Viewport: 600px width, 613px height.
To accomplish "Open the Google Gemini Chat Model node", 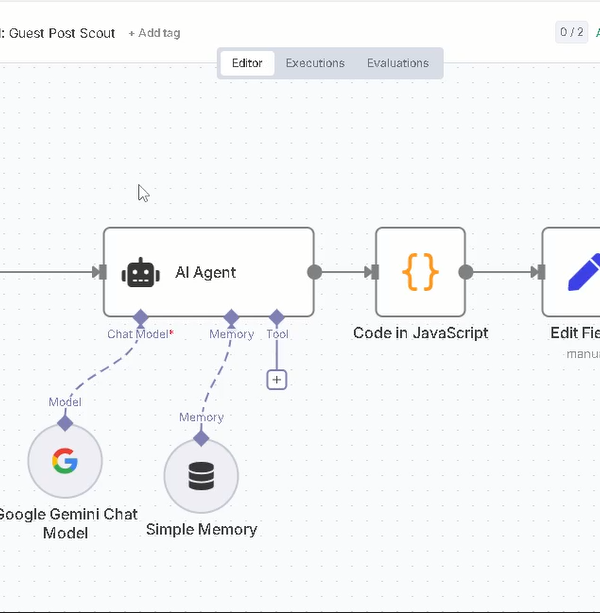I will click(x=65, y=461).
